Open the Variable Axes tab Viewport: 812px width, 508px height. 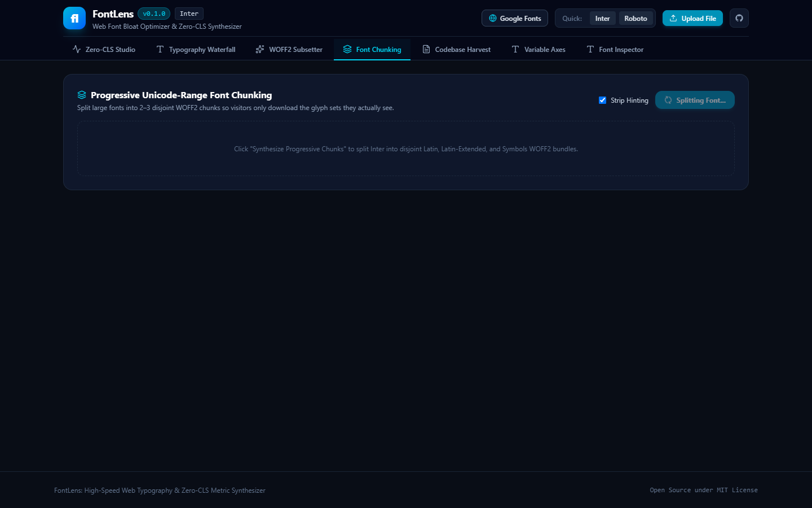[x=539, y=49]
